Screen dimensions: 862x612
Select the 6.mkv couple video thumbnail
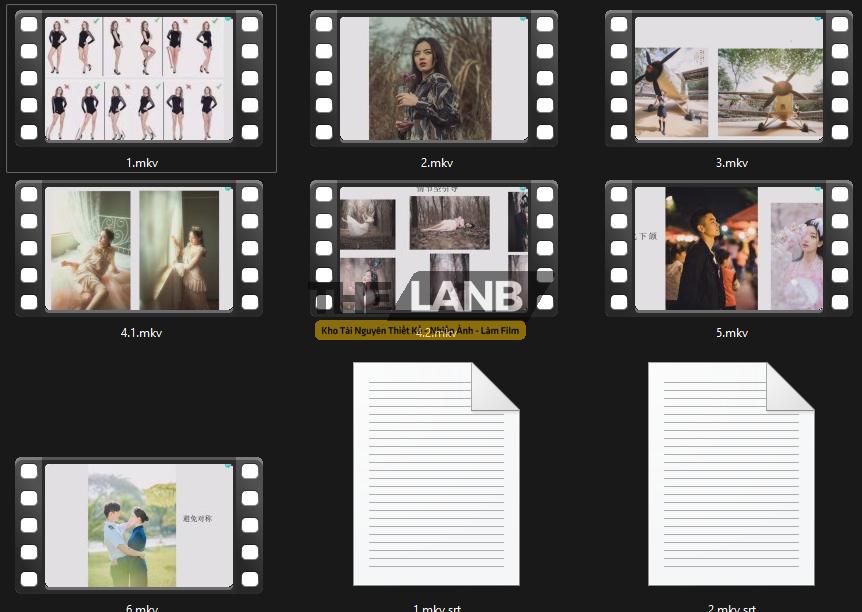139,525
